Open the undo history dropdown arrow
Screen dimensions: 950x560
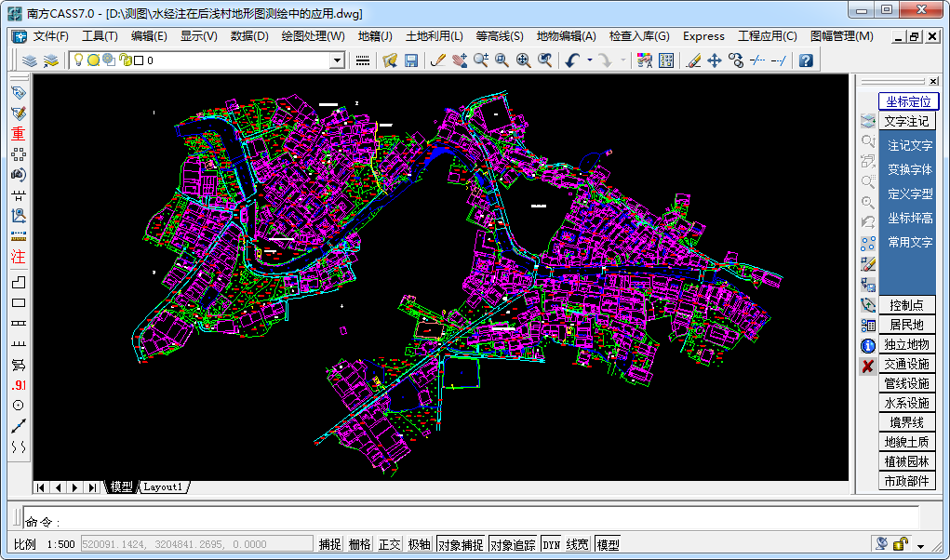pos(590,60)
